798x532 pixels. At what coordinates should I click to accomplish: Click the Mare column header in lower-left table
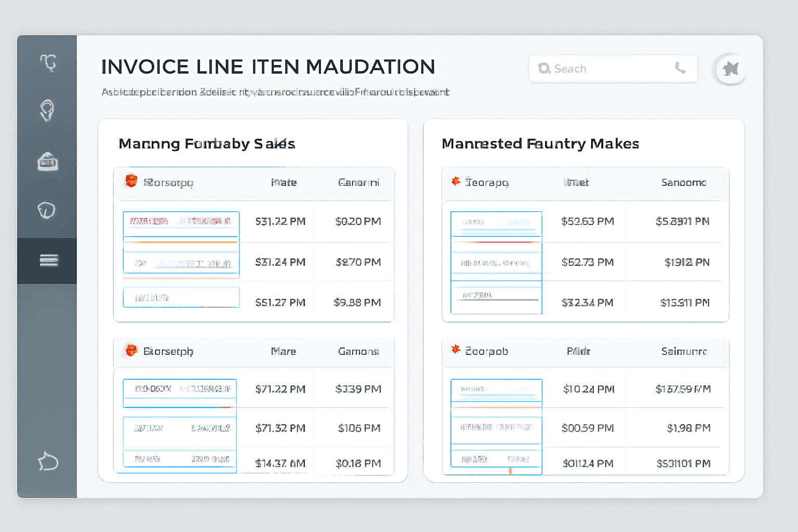(x=284, y=351)
